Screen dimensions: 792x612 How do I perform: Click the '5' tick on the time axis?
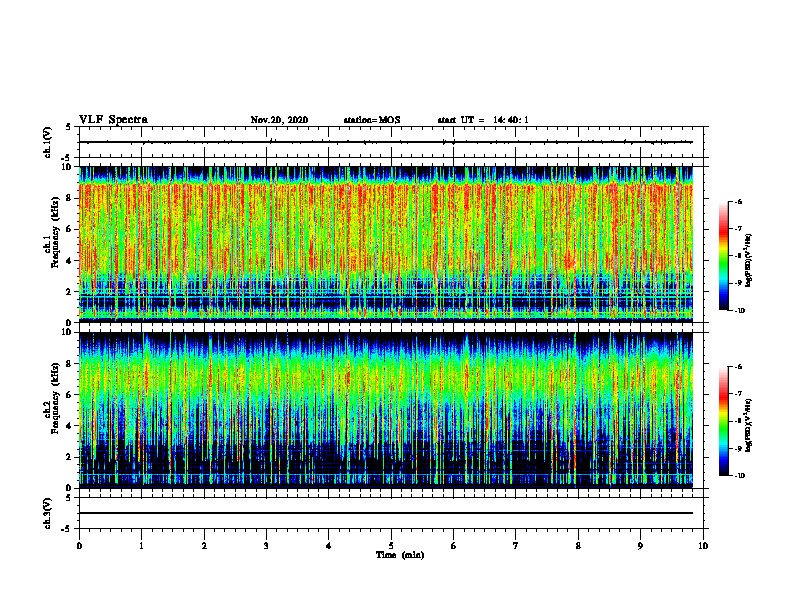point(391,546)
